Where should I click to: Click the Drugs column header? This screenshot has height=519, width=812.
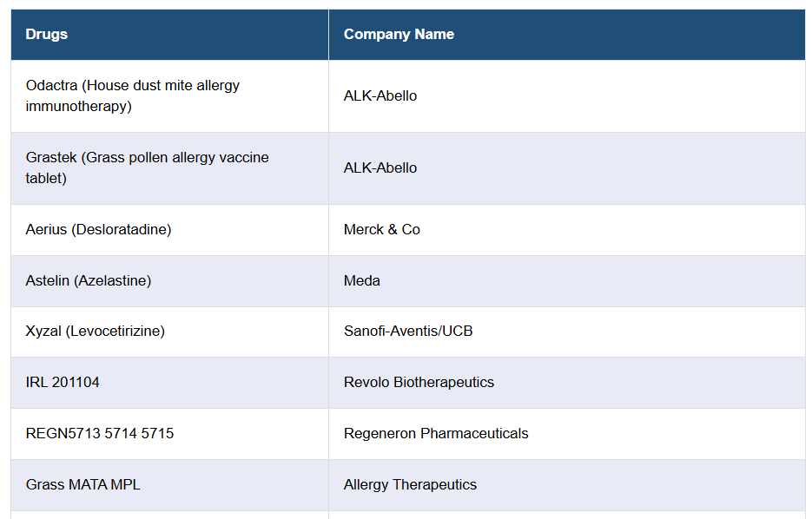47,35
